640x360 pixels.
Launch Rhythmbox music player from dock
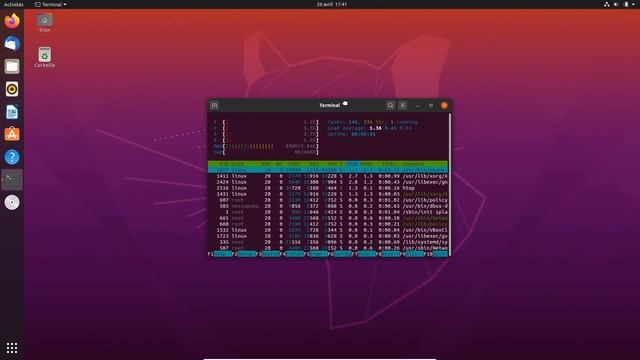(12, 89)
